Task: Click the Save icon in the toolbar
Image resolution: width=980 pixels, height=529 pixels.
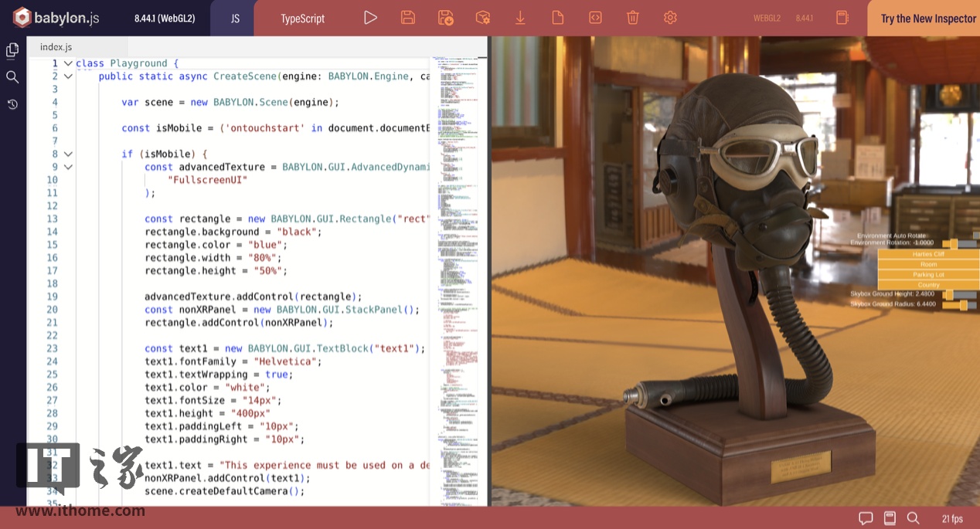Action: [408, 18]
